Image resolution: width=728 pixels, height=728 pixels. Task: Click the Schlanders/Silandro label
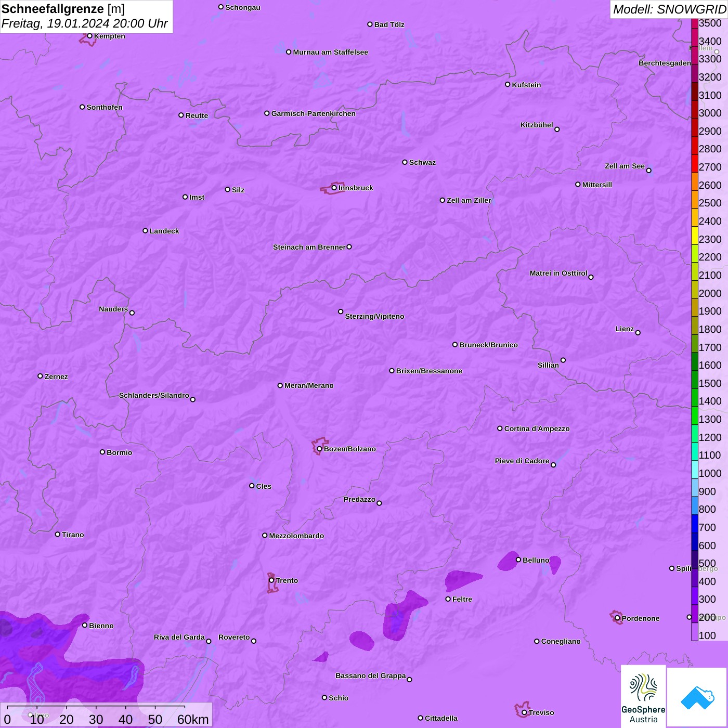154,395
